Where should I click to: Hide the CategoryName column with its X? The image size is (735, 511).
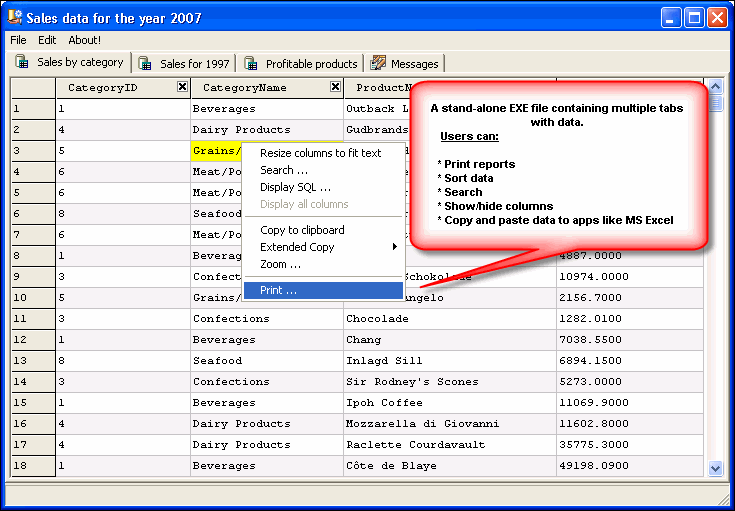335,86
